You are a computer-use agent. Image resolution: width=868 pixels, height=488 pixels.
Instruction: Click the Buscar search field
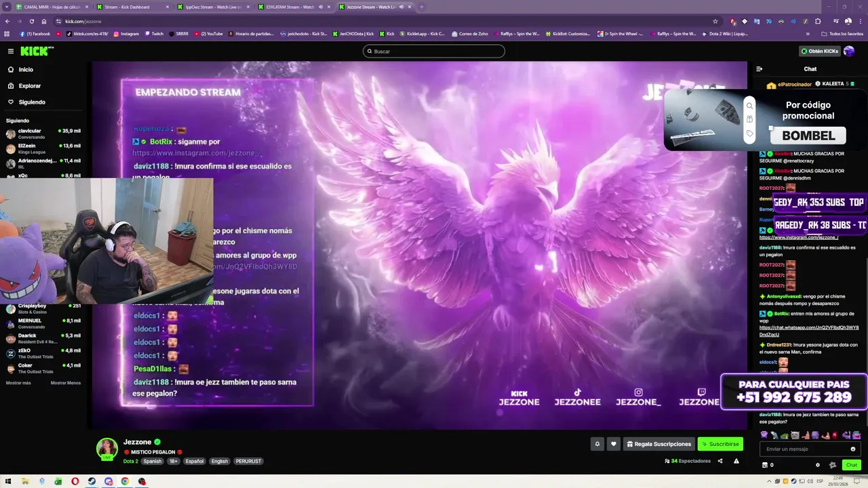tap(434, 52)
